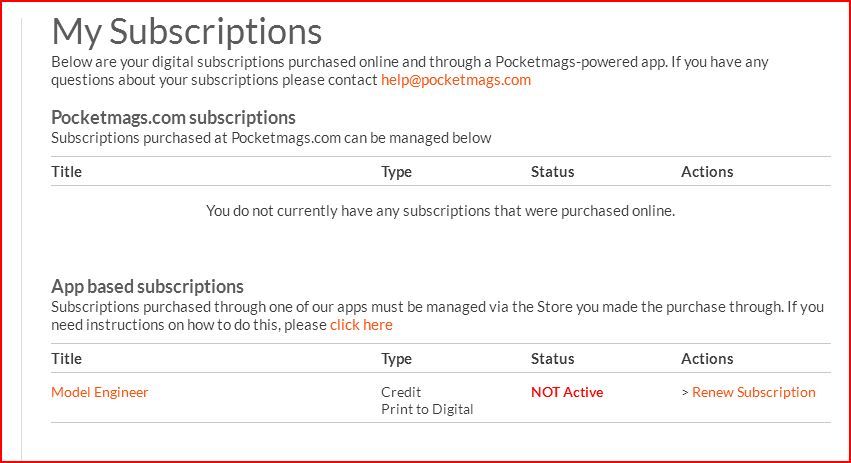The width and height of the screenshot is (851, 463).
Task: Click the Print to Digital type text
Action: click(427, 409)
